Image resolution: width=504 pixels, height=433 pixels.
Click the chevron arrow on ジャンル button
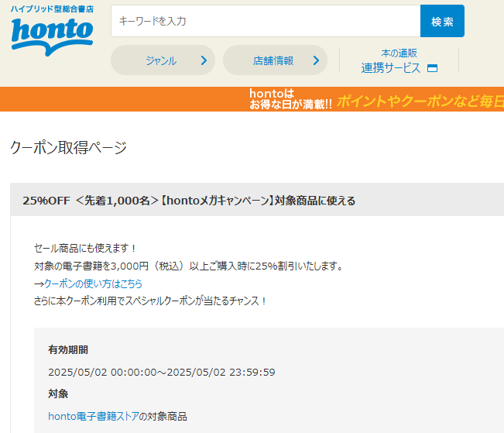204,60
